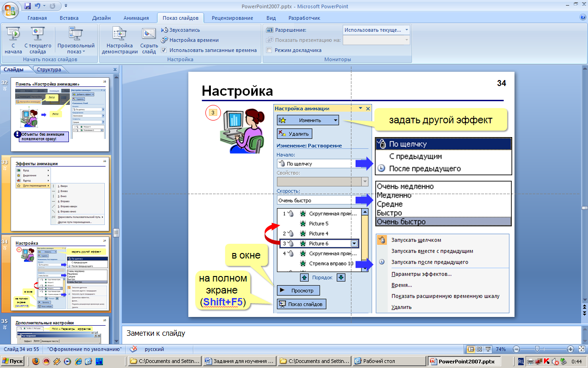This screenshot has width=588, height=368.
Task: Rehearse timings with 'Настройка времени'
Action: point(190,40)
